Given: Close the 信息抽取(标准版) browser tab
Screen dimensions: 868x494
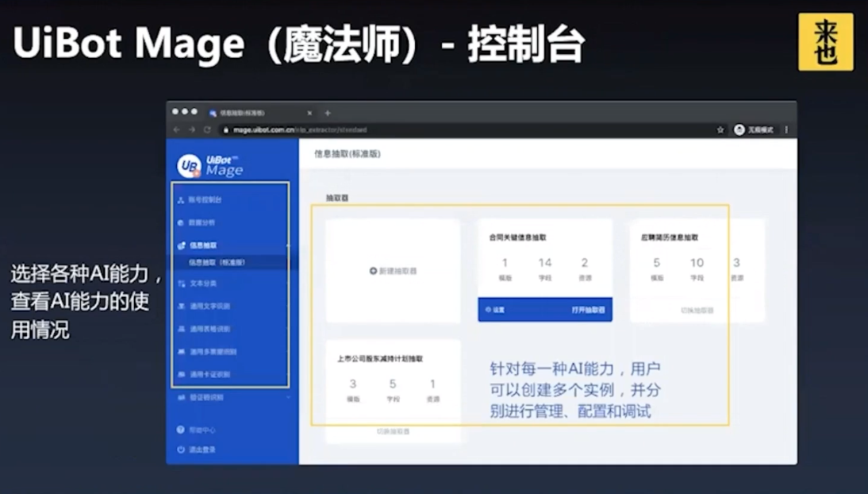Looking at the screenshot, I should pos(309,113).
